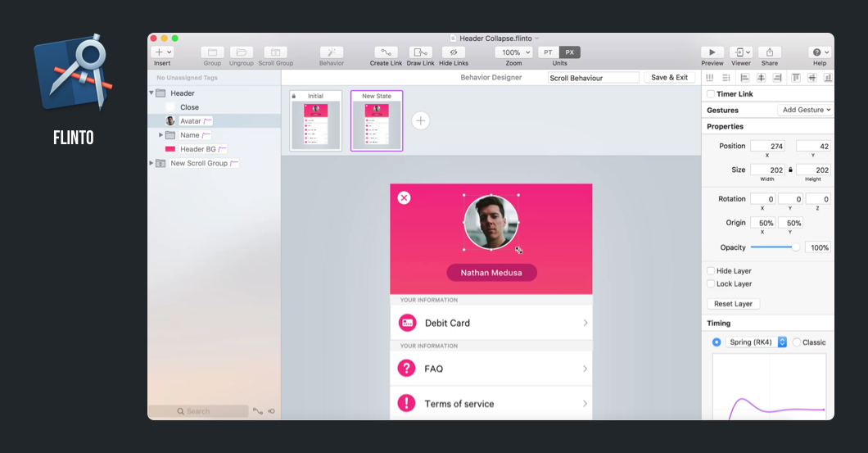Click the Share toolbar icon
The width and height of the screenshot is (868, 453).
point(770,52)
